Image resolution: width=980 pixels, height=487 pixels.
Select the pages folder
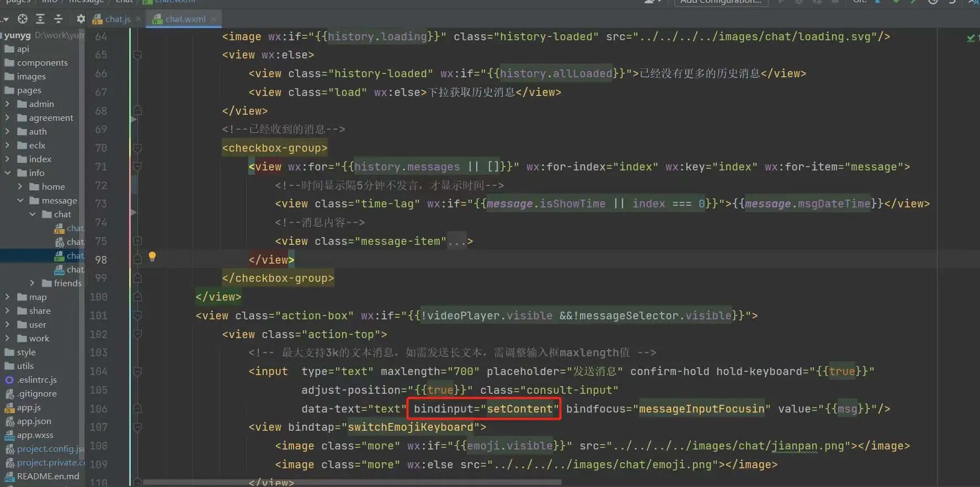[x=23, y=90]
